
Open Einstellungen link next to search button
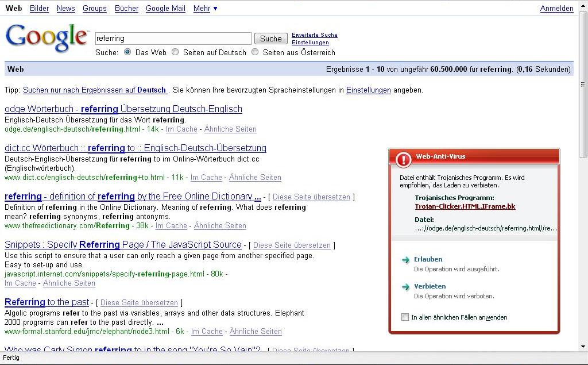click(x=310, y=43)
